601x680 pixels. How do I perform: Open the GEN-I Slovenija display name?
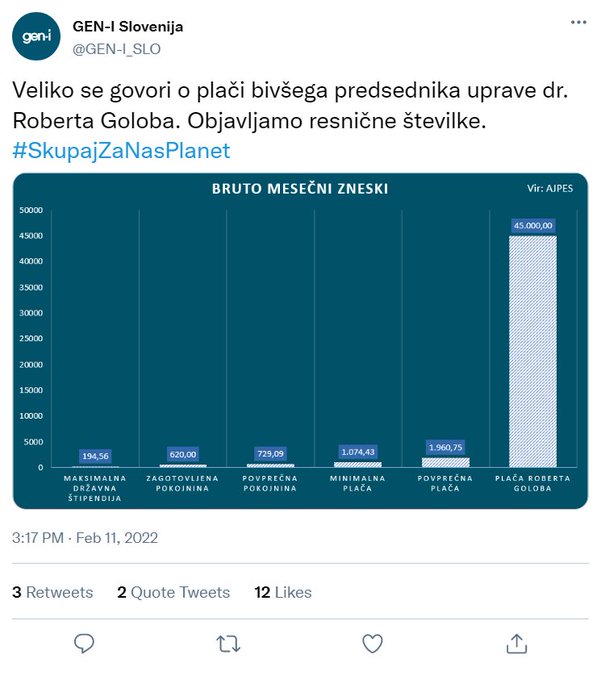click(x=128, y=26)
